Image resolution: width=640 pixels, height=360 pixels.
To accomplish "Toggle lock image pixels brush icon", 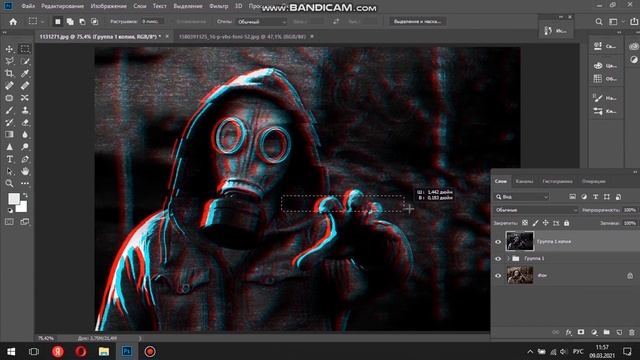I will 535,223.
